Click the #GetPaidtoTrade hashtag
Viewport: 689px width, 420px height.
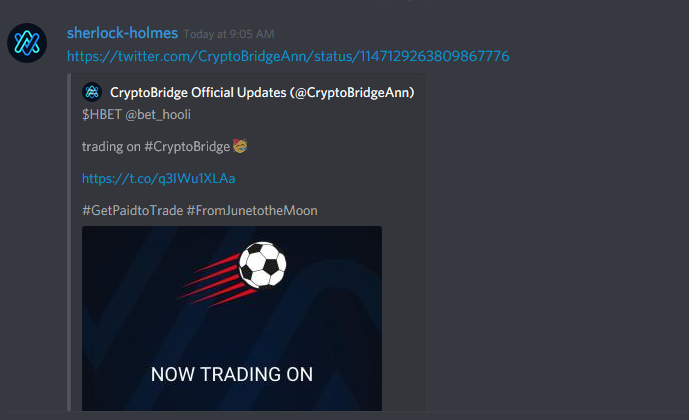tap(133, 210)
